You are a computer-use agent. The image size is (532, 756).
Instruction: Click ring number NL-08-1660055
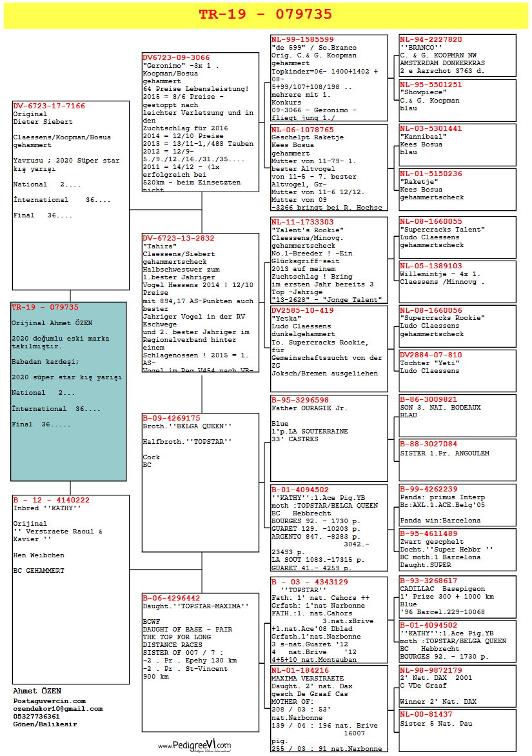431,221
